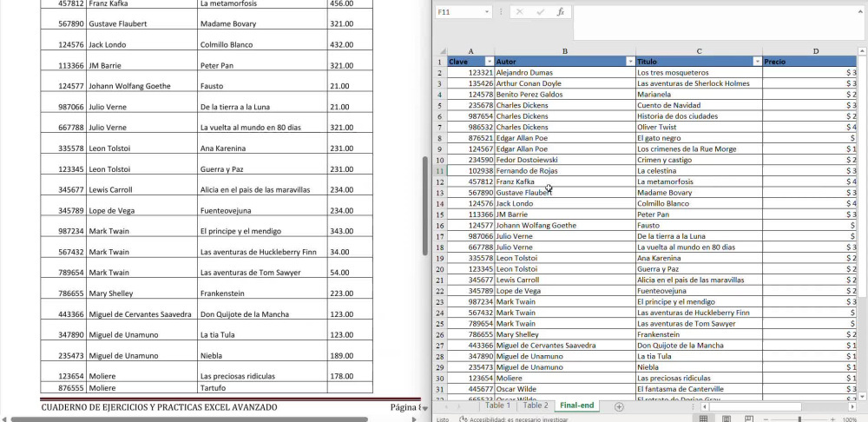The width and height of the screenshot is (868, 422).
Task: Click document horizontal scrollbar left arrow
Action: pyautogui.click(x=3, y=419)
